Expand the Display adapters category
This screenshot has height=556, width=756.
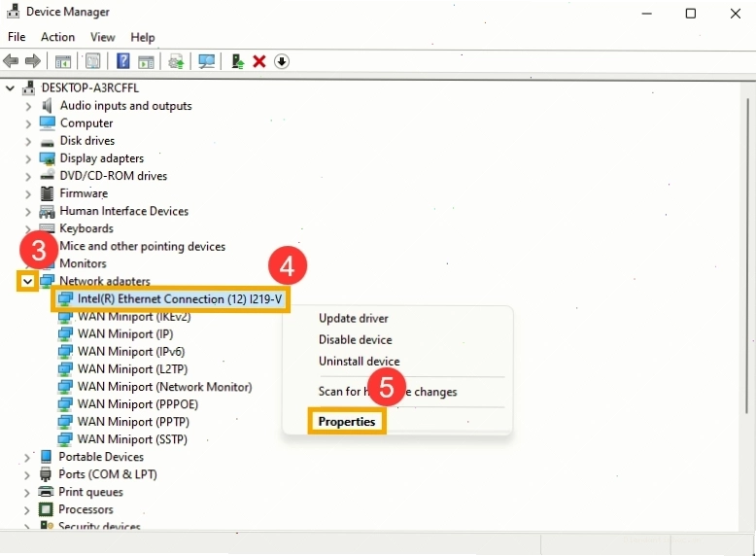click(x=28, y=158)
